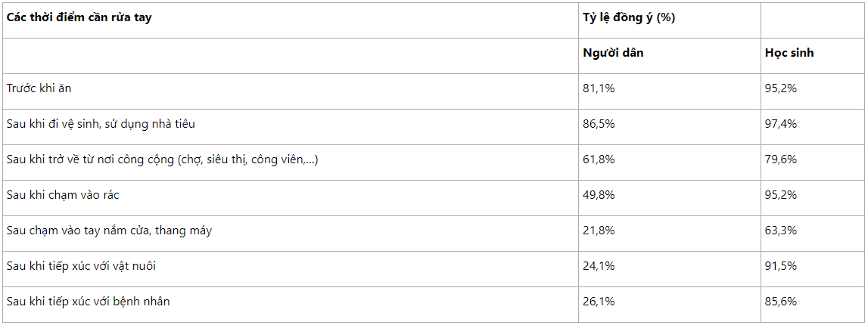The image size is (868, 325).
Task: Click the 81,1% cell
Action: point(599,88)
